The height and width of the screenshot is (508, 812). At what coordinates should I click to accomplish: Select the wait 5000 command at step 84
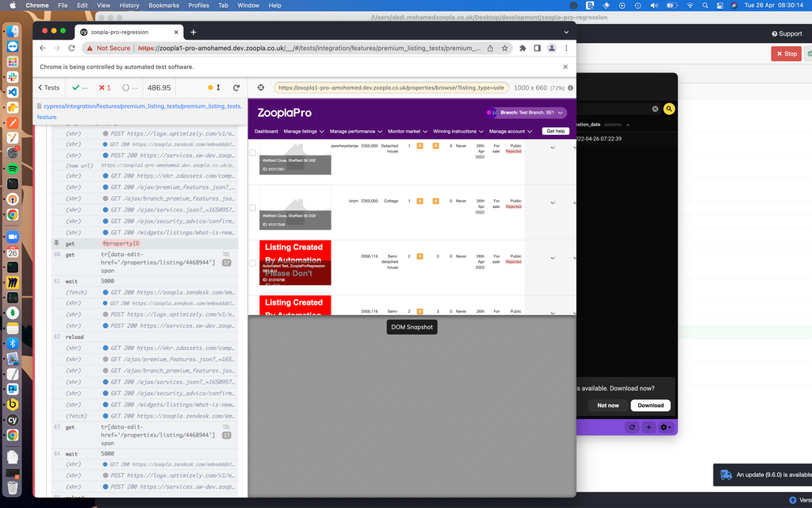point(144,453)
